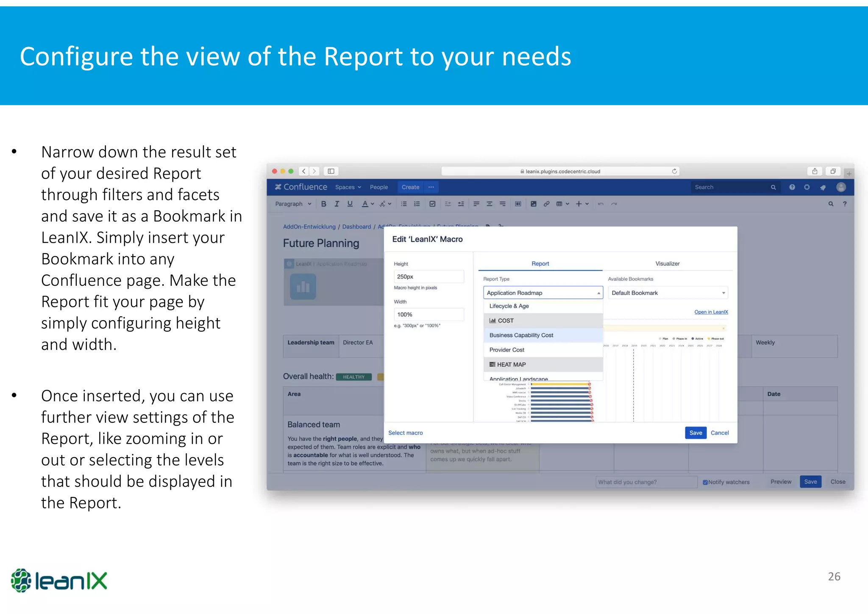Screen dimensions: 868x614
Task: Open the editor find and replace magnifier
Action: [831, 204]
